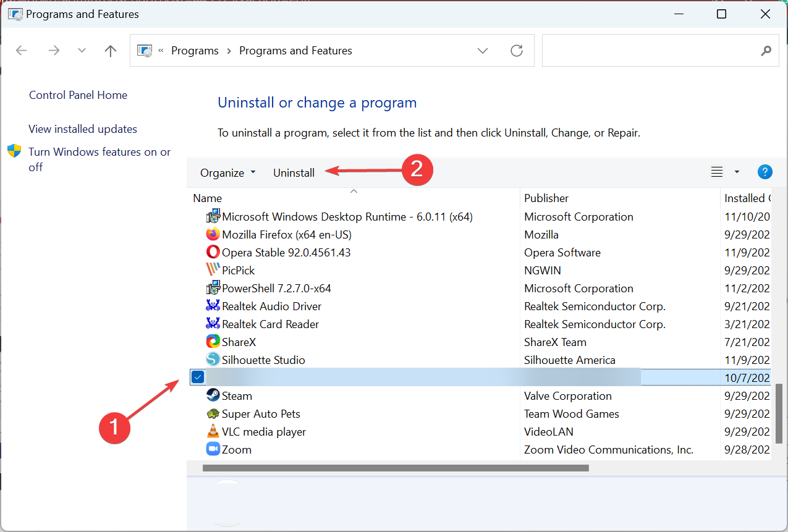Open Turn Windows features on or off

click(x=100, y=159)
